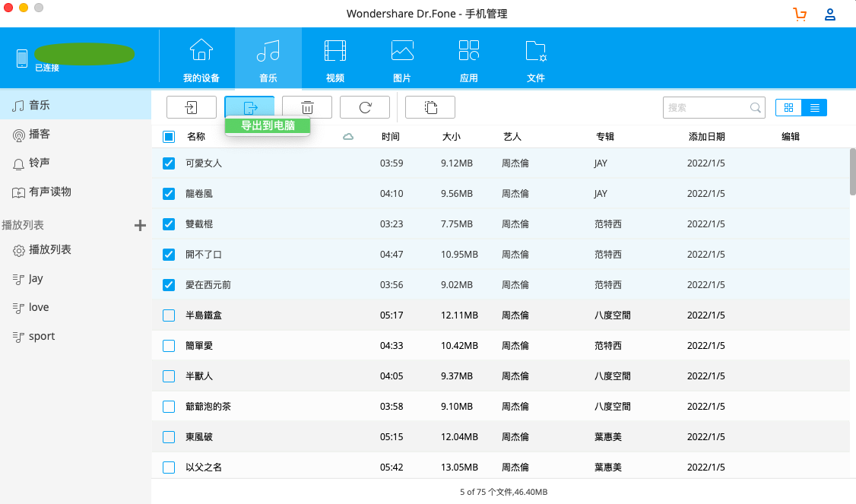Sort by 名称 column header
Viewport: 856px width, 504px height.
tap(196, 137)
